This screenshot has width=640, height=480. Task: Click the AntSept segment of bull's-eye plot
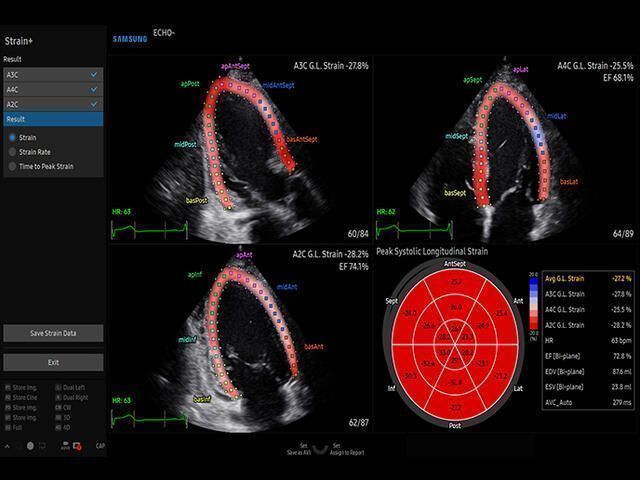[x=454, y=283]
